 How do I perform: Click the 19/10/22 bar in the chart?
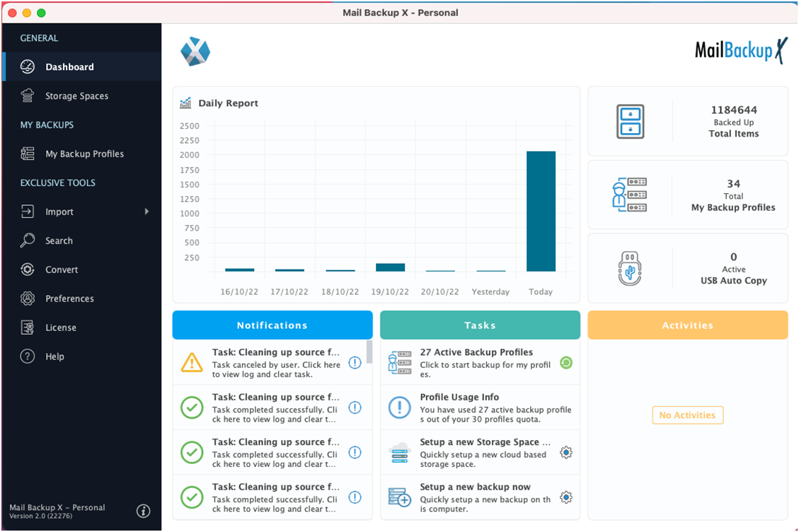coord(391,267)
